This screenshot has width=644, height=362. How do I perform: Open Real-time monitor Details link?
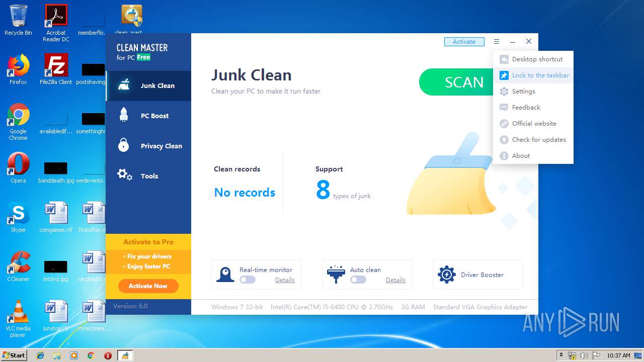(x=285, y=280)
